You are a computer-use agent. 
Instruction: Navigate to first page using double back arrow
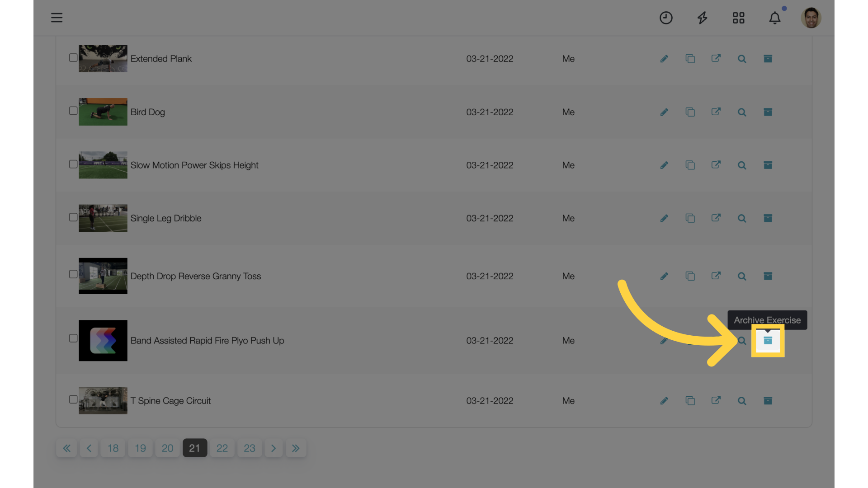click(x=67, y=447)
